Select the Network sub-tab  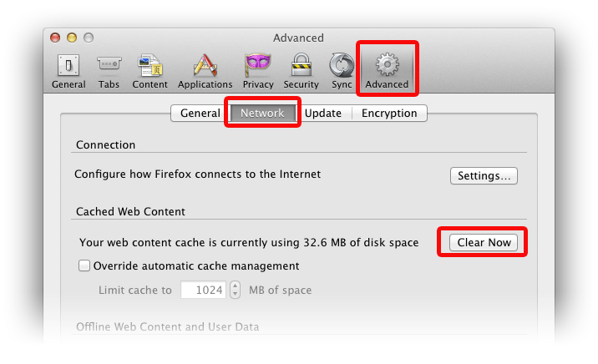pyautogui.click(x=262, y=114)
